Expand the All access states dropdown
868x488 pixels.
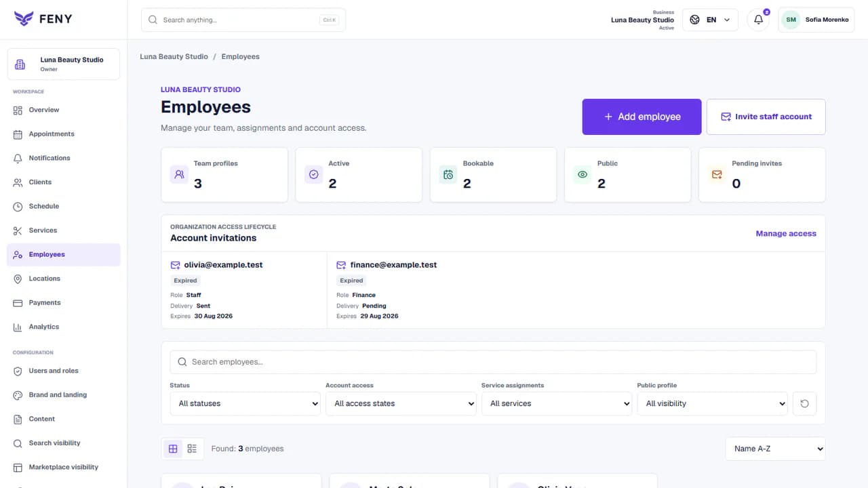pyautogui.click(x=401, y=403)
